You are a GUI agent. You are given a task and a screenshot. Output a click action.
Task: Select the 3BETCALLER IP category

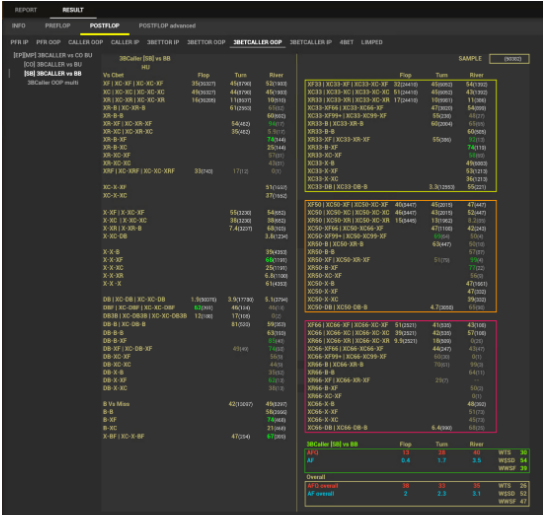coord(311,42)
